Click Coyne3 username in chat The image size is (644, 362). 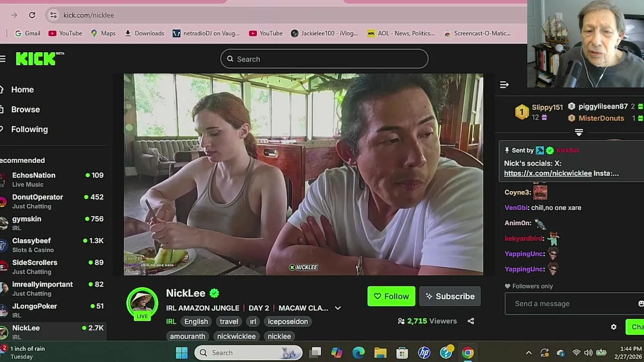(517, 192)
